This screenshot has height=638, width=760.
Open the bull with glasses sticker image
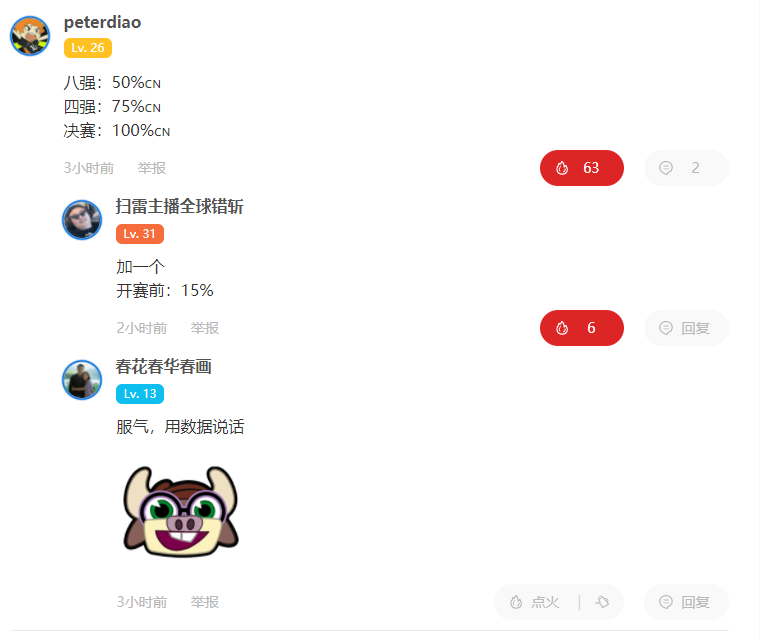tap(181, 510)
